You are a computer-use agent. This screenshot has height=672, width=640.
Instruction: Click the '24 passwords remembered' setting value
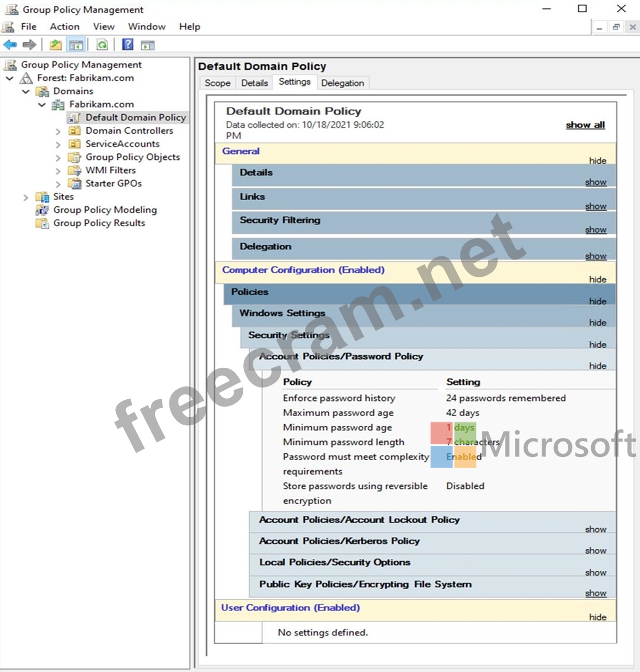[506, 398]
